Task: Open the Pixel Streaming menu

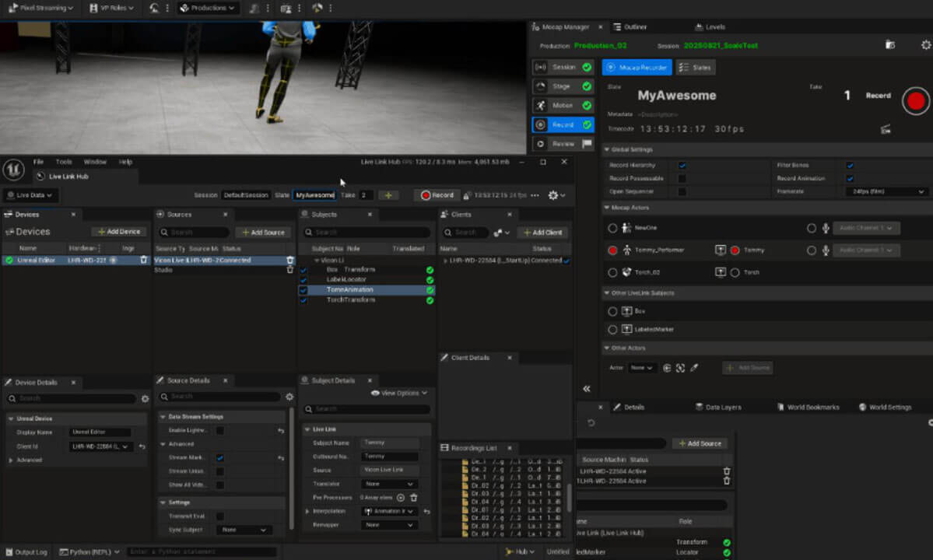Action: (41, 8)
